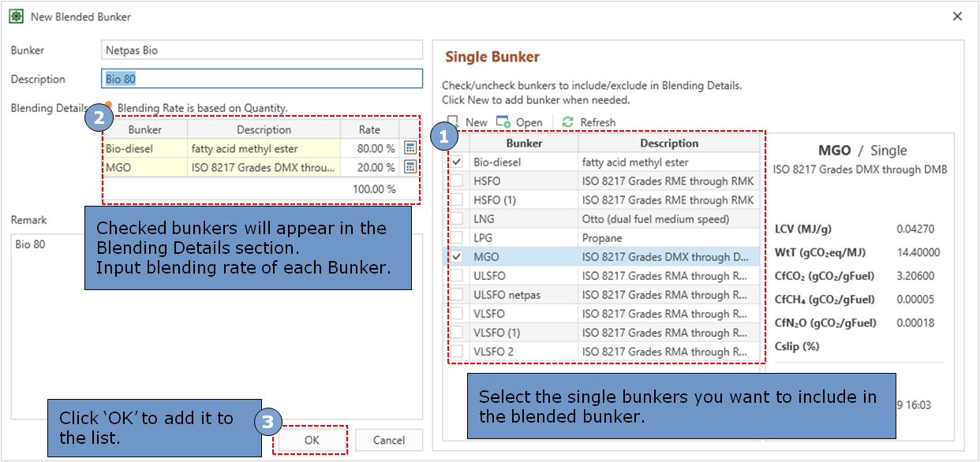980x462 pixels.
Task: Uncheck the MGO bunker checkbox
Action: point(458,257)
